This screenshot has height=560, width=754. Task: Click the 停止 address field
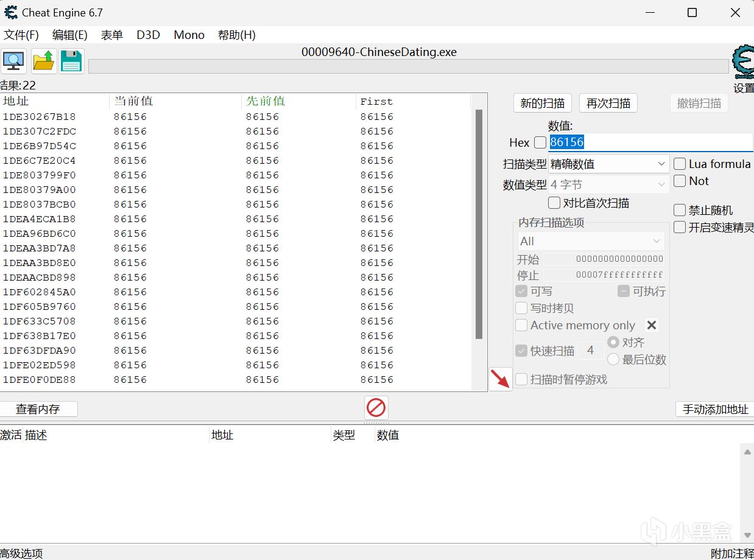click(x=604, y=275)
